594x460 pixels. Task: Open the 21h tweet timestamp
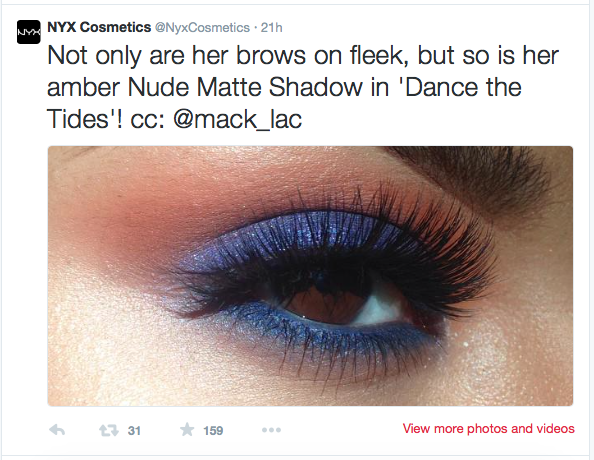(x=272, y=28)
